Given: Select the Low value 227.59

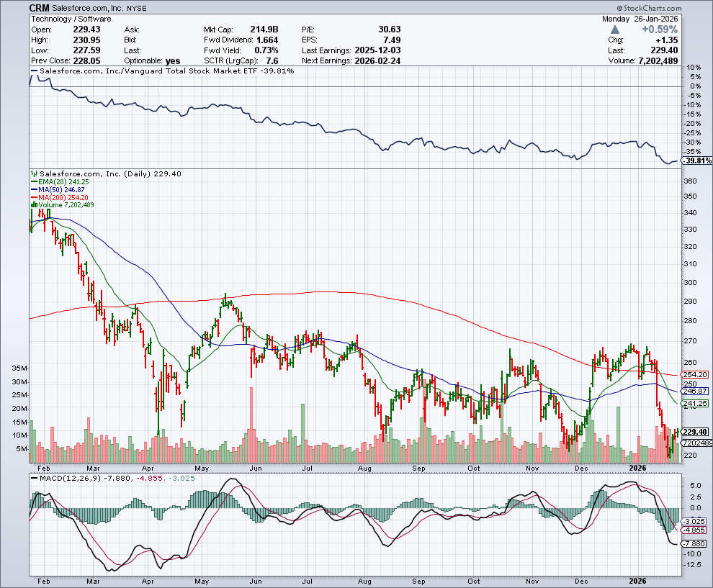Looking at the screenshot, I should pos(87,50).
